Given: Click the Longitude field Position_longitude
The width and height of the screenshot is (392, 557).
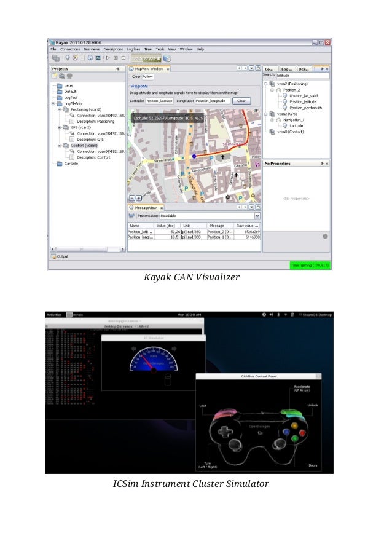Looking at the screenshot, I should pyautogui.click(x=213, y=101).
